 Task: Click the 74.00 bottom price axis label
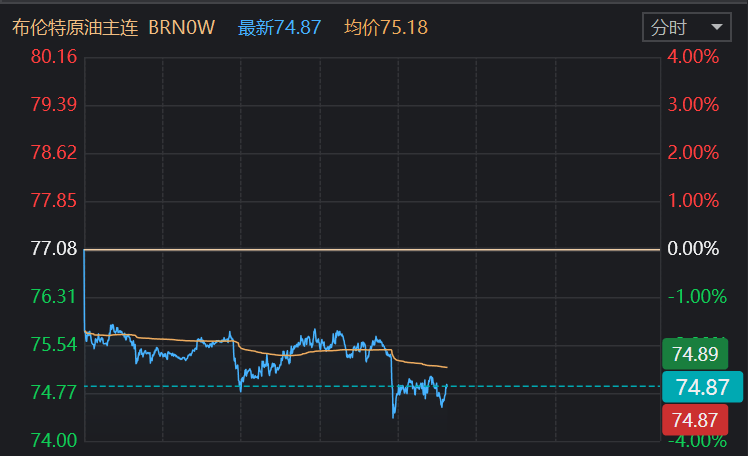tap(54, 440)
